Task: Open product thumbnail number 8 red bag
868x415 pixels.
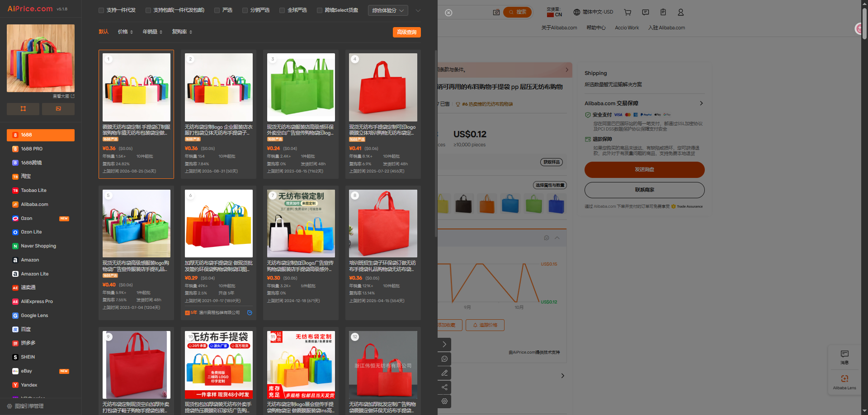Action: click(x=383, y=224)
